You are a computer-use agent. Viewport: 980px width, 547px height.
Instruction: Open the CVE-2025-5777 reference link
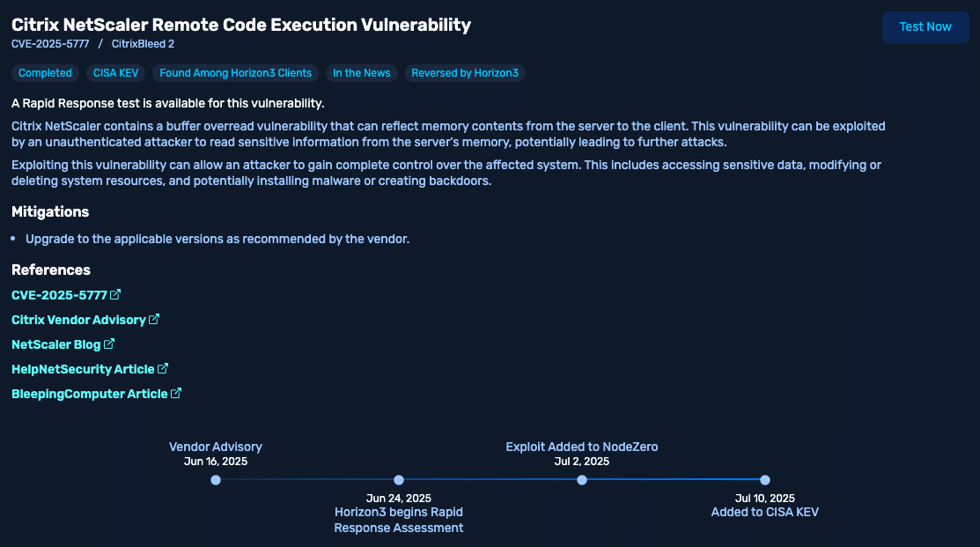pyautogui.click(x=59, y=295)
